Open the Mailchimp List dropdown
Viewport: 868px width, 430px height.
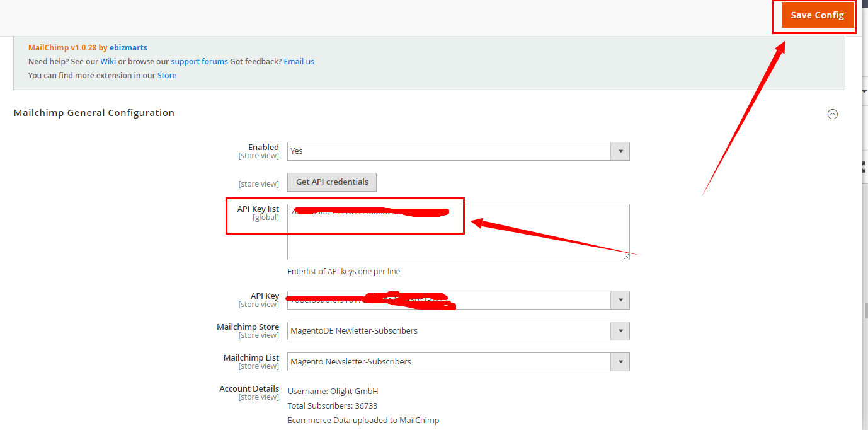point(459,362)
